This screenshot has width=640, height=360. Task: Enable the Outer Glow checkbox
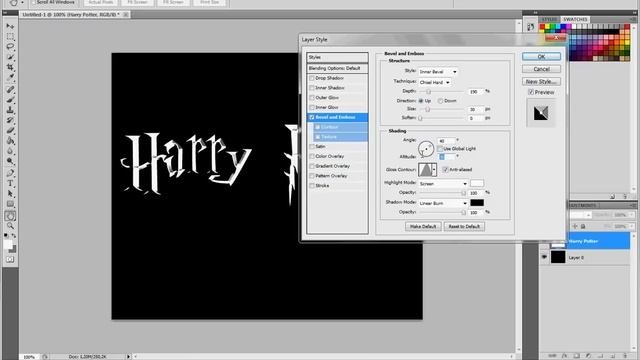[x=312, y=98]
